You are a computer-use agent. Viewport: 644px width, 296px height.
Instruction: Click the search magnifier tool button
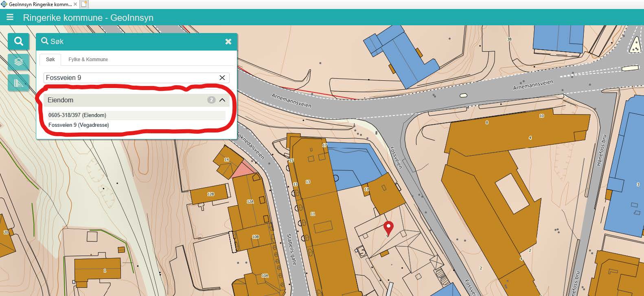pos(18,41)
